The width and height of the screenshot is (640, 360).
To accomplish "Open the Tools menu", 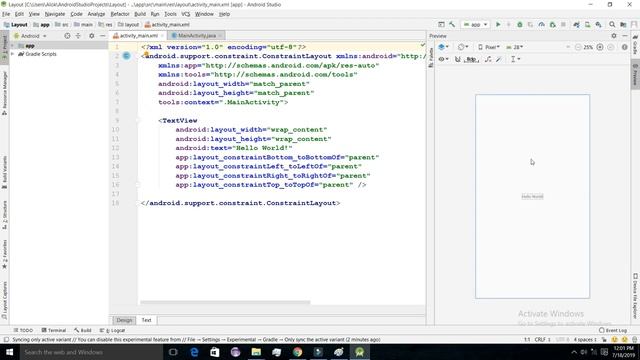I will [170, 14].
